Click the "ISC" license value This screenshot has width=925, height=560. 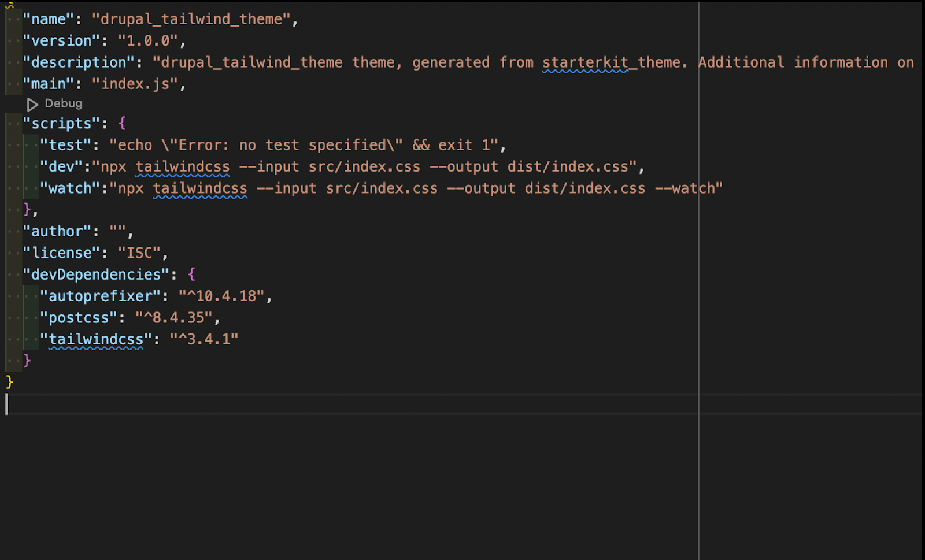139,253
